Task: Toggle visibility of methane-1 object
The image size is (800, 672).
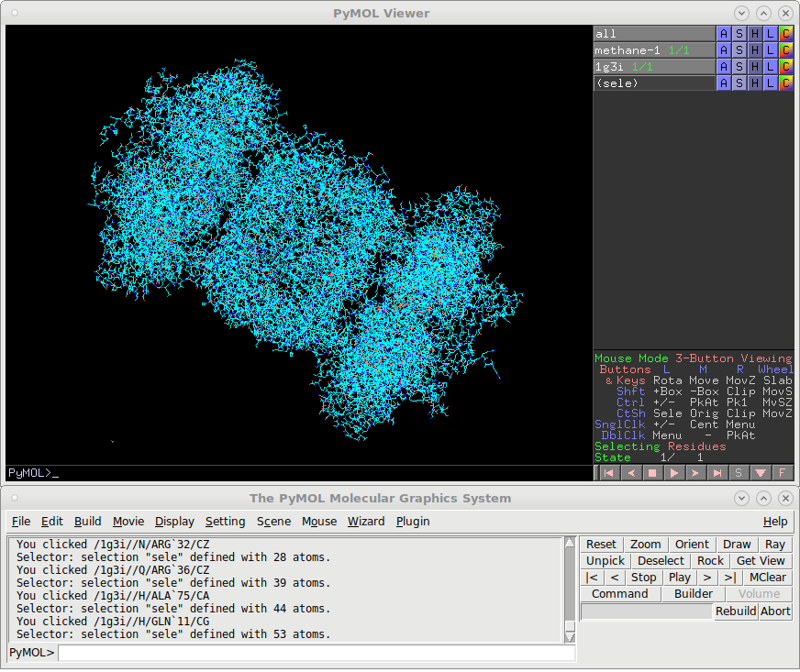Action: coord(654,50)
